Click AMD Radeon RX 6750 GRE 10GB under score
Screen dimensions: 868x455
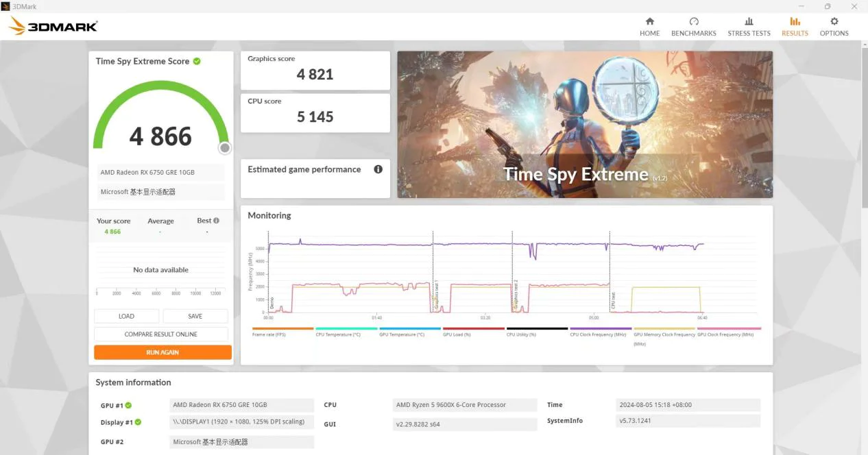160,173
